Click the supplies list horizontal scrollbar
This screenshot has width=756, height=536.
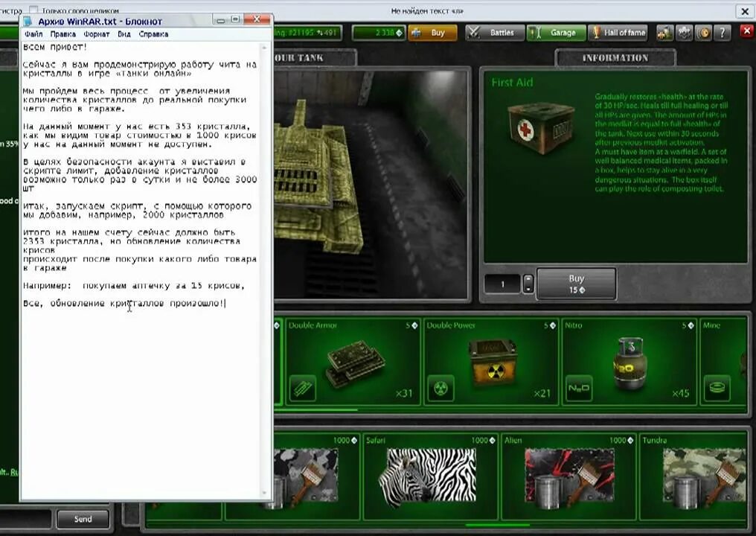tap(315, 410)
